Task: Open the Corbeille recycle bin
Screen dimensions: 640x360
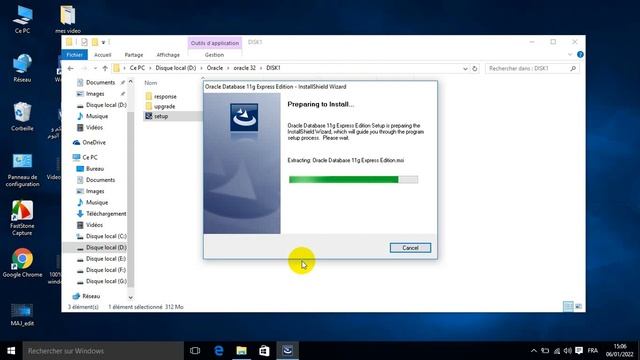Action: point(22,117)
